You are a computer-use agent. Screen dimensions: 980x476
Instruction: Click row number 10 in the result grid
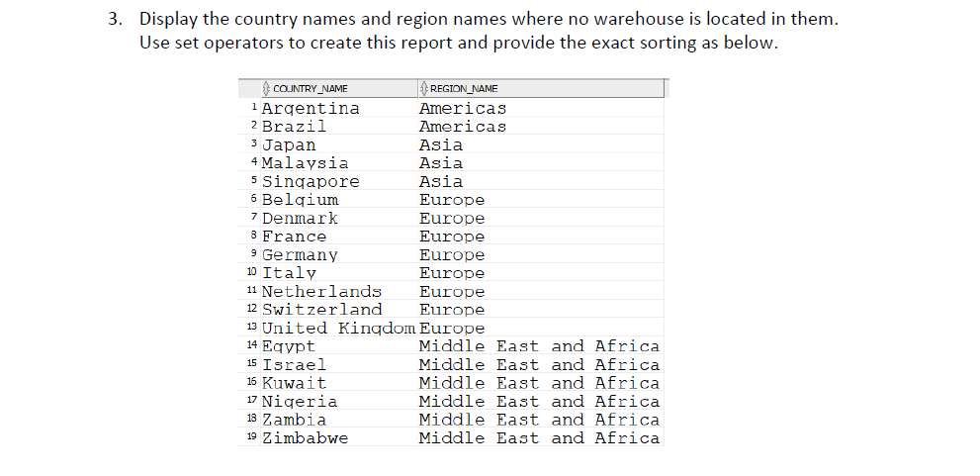252,271
